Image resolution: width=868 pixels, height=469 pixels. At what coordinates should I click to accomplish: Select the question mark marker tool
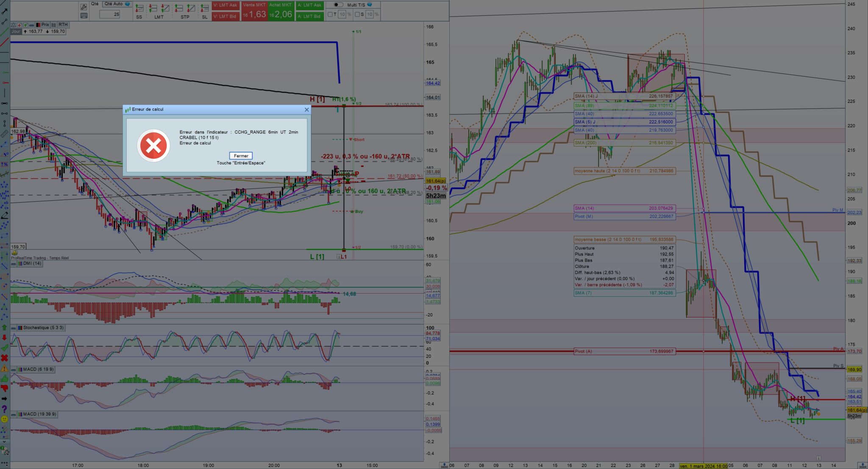click(x=4, y=409)
